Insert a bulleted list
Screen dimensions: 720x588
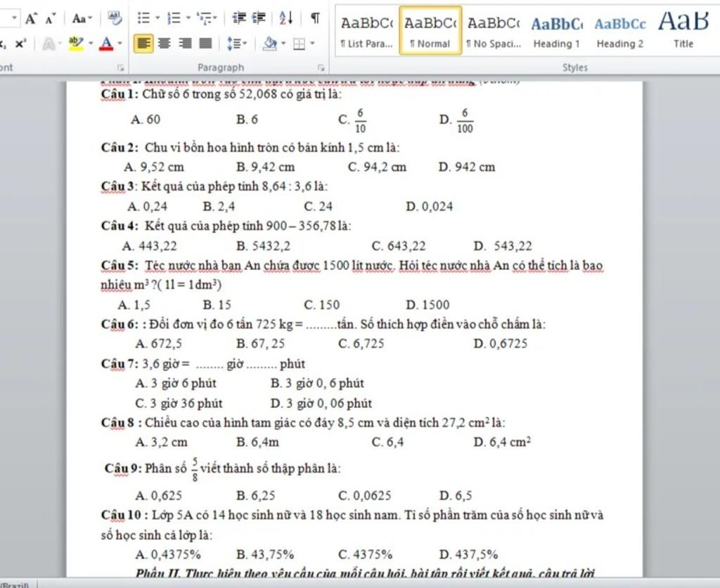click(x=143, y=18)
